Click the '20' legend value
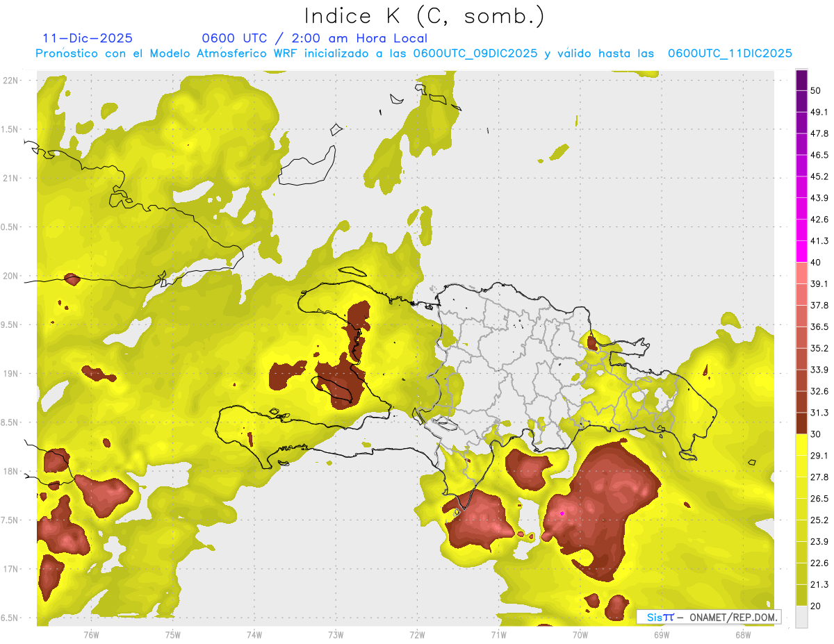Screen dimensions: 834x644 tap(816, 606)
